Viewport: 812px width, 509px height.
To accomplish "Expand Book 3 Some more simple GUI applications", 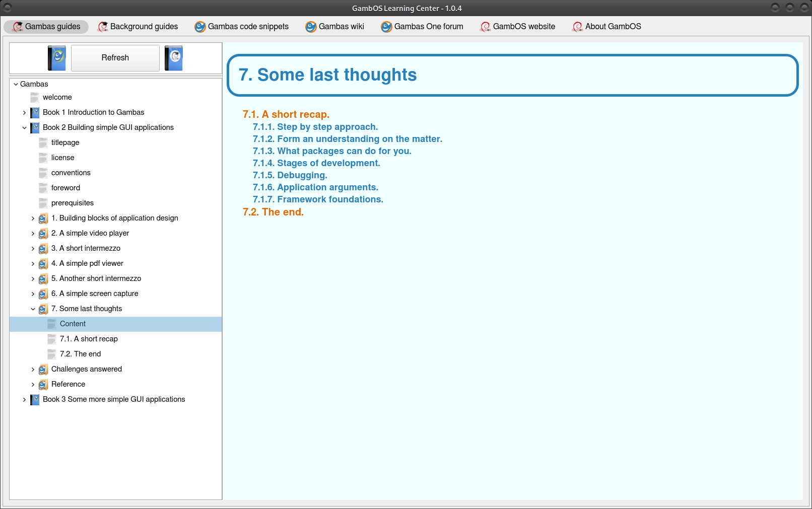I will (24, 400).
